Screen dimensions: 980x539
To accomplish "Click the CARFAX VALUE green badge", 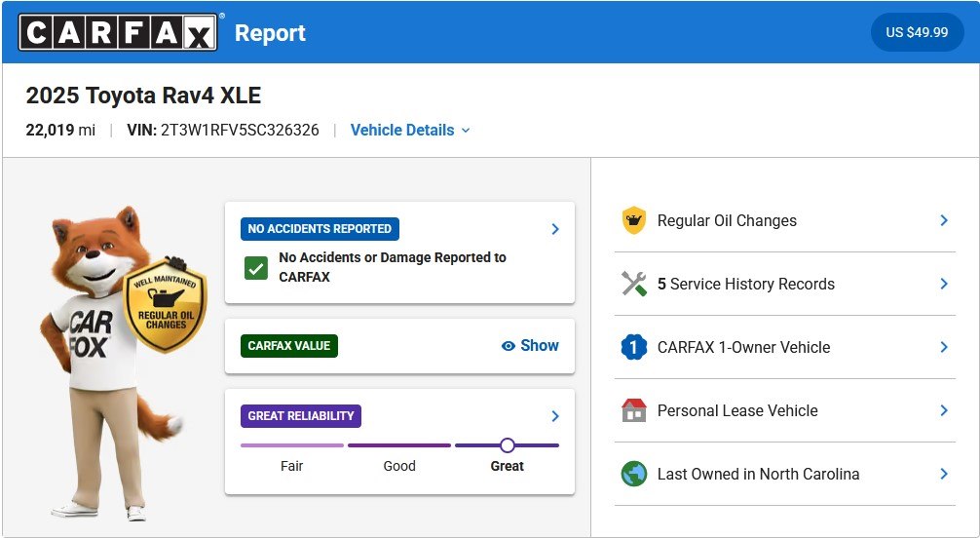I will (x=288, y=346).
